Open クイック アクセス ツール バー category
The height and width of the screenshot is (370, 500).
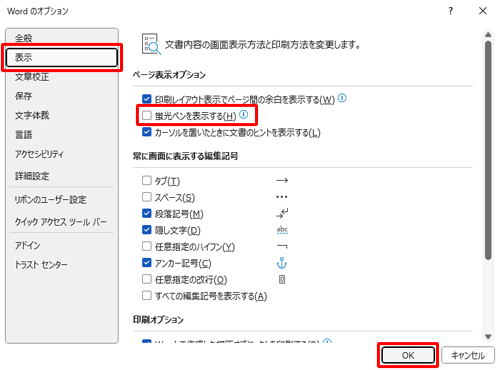click(62, 222)
